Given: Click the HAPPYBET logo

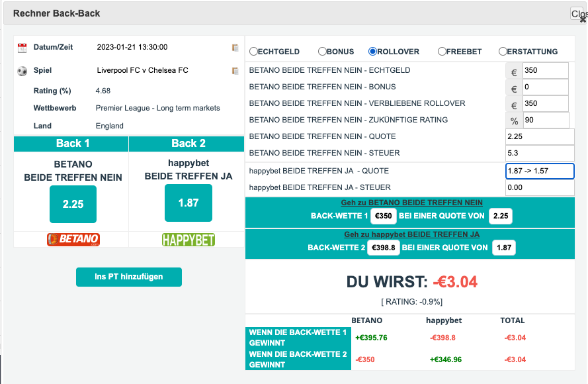Looking at the screenshot, I should (189, 240).
